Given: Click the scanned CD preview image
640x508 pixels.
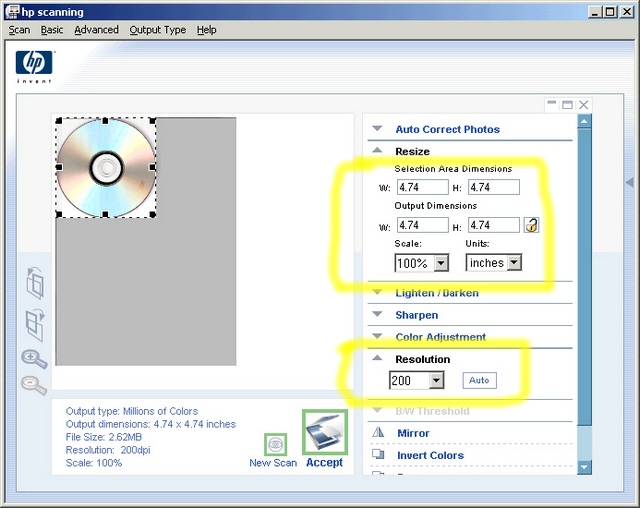Looking at the screenshot, I should [x=106, y=167].
